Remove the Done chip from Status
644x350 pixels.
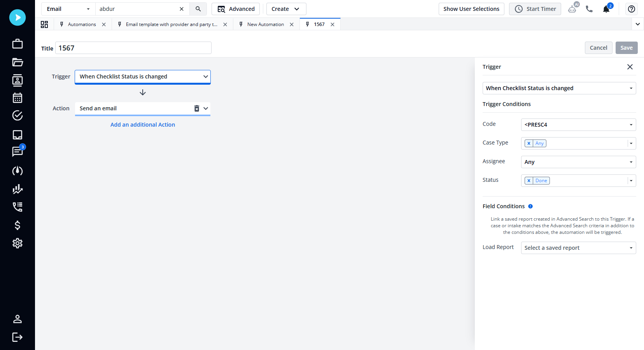528,180
